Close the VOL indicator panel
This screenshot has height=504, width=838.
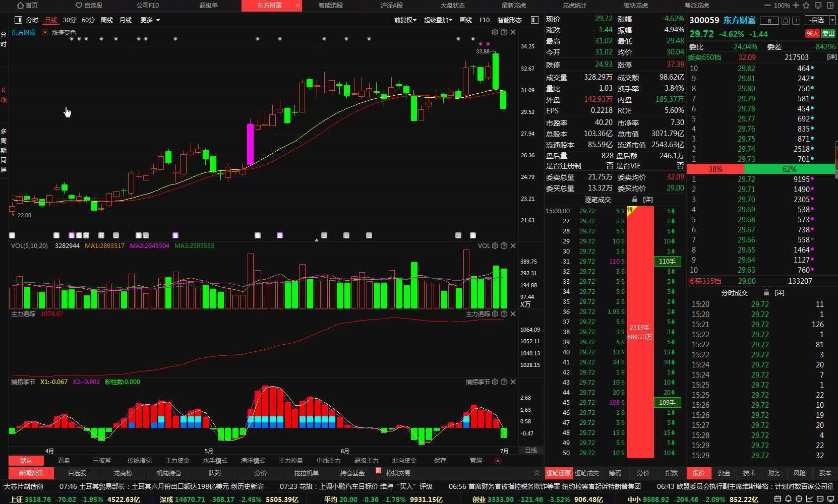pyautogui.click(x=513, y=246)
